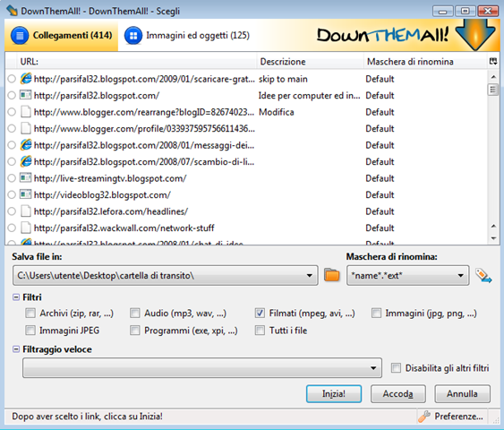This screenshot has width=504, height=430.
Task: Toggle Disabilita gli altri filtri checkbox
Action: (x=396, y=368)
